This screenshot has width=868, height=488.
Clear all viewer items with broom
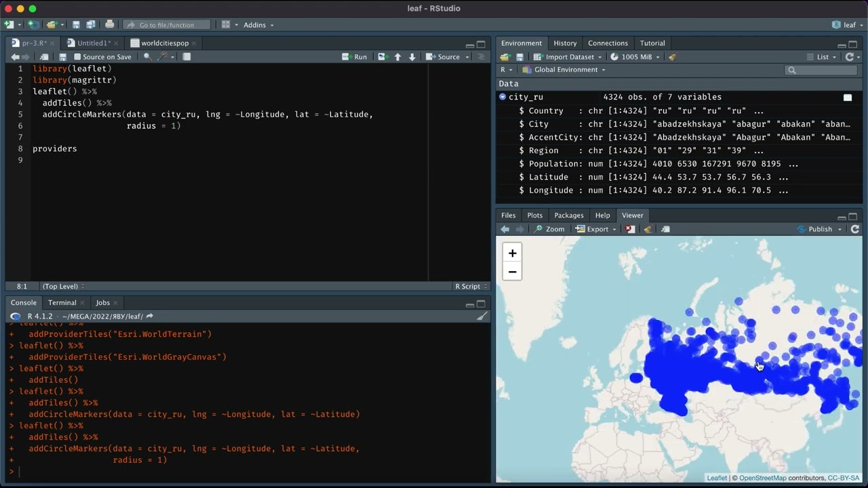point(648,229)
